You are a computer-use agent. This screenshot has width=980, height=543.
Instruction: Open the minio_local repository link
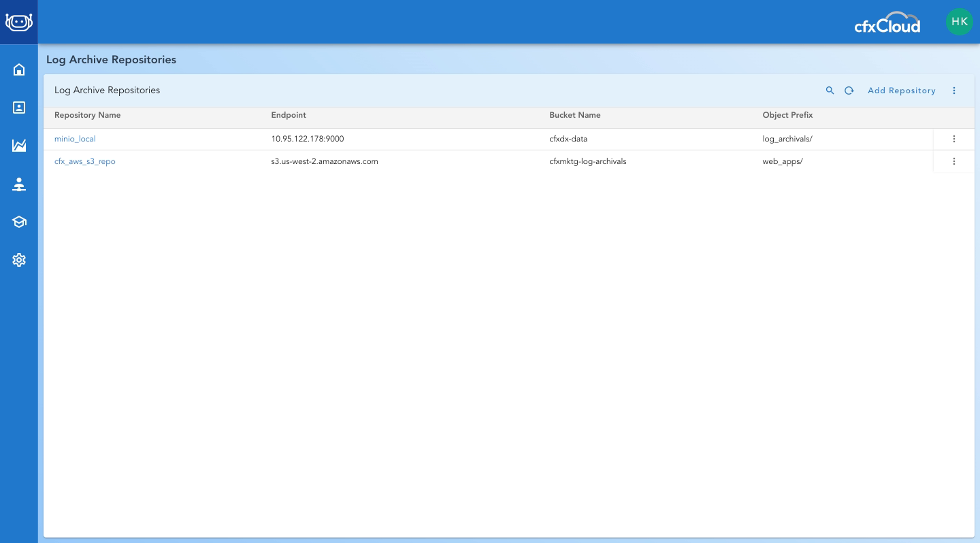tap(75, 139)
